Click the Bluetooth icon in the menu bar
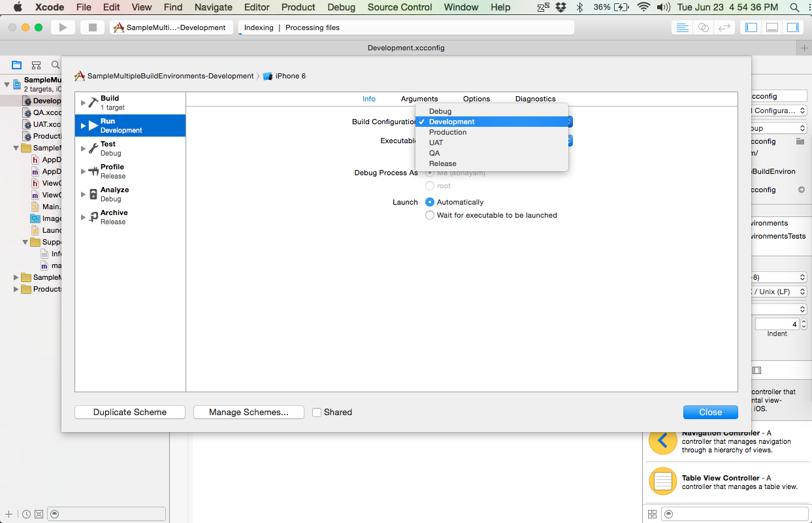 click(x=579, y=7)
